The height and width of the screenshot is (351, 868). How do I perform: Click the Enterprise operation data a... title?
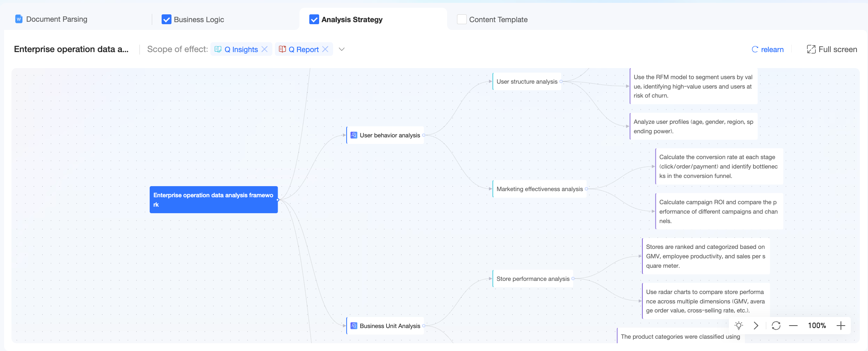(x=71, y=49)
